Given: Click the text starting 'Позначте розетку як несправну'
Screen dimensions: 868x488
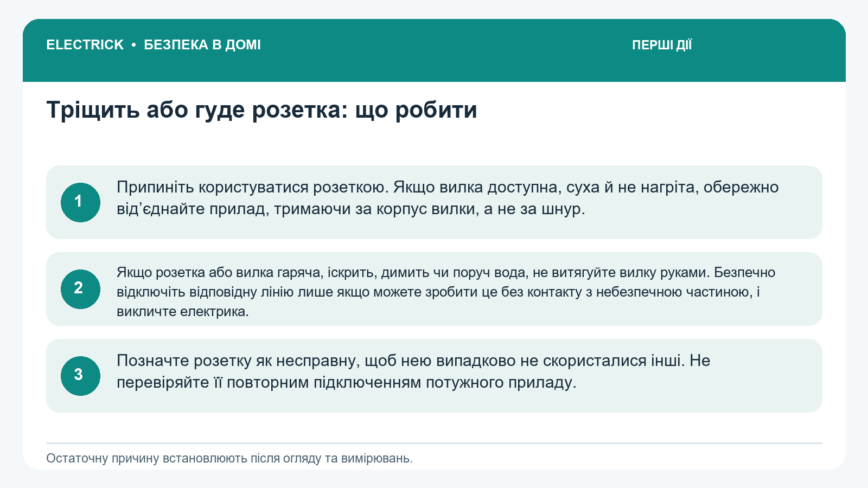Looking at the screenshot, I should [413, 371].
